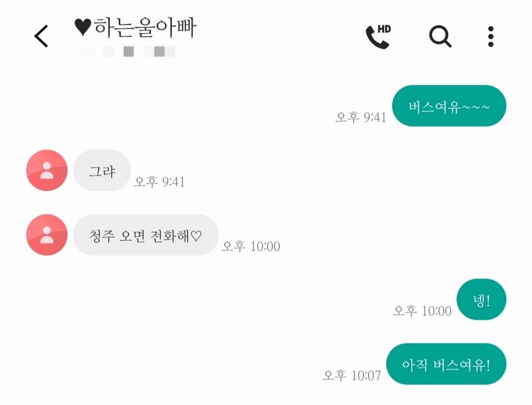Tap the avatar beside the 그랴 message
Screen dimensions: 532x405
(47, 170)
